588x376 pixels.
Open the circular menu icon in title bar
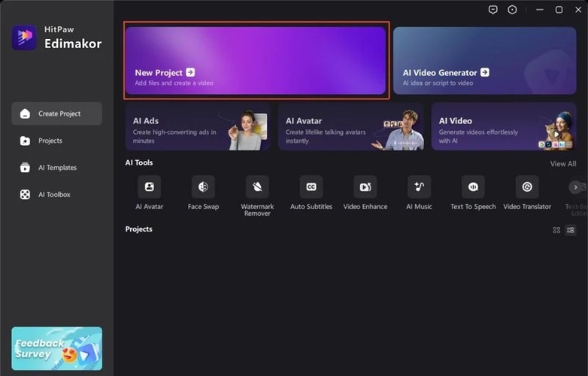click(x=512, y=10)
